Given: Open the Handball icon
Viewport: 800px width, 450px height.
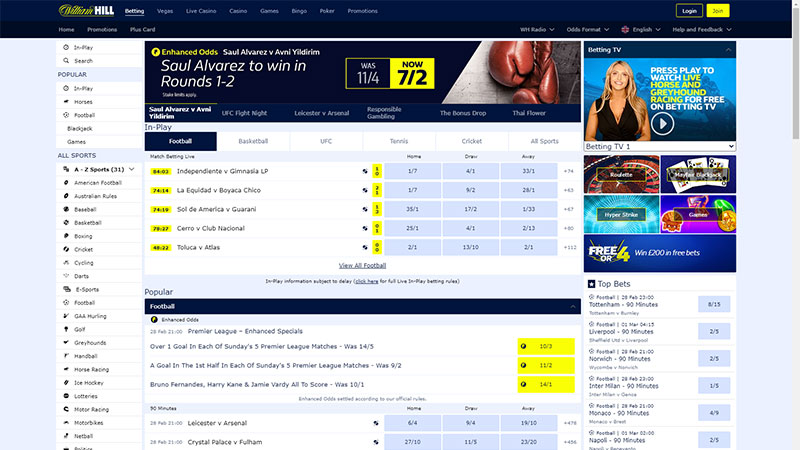Looking at the screenshot, I should point(66,356).
